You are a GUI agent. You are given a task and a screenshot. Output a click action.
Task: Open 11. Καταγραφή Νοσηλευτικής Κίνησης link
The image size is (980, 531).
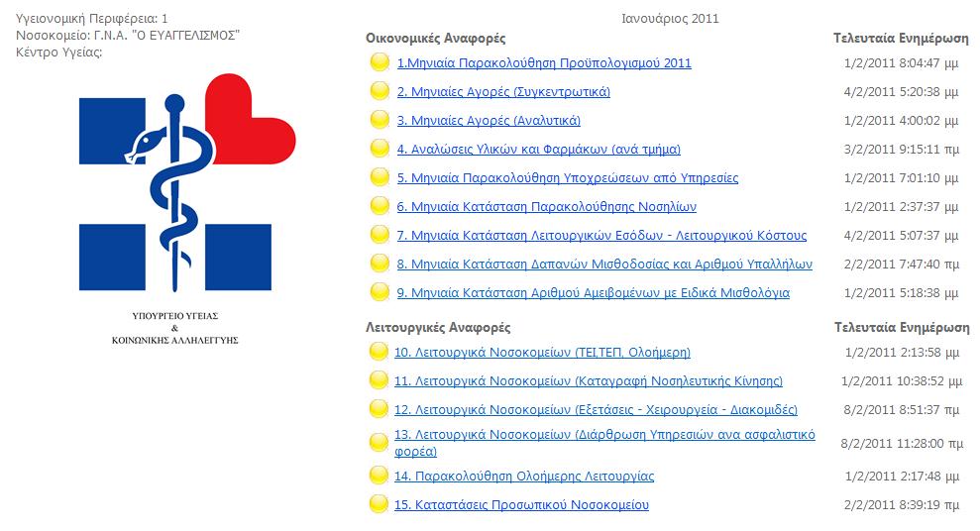[588, 381]
